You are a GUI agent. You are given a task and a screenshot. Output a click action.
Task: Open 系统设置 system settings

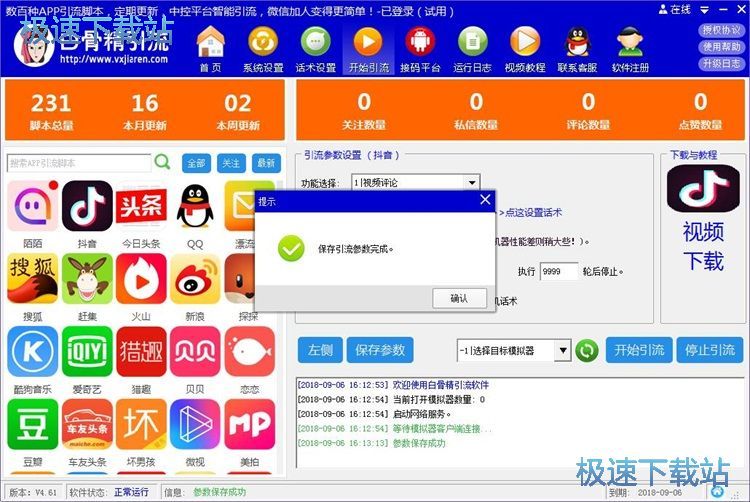pos(263,50)
